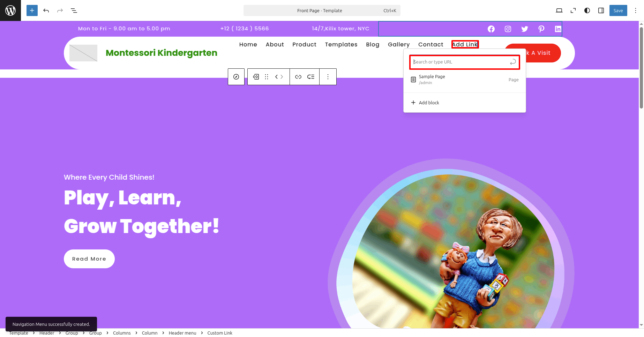This screenshot has height=337, width=644.
Task: Grab the block drag handle
Action: pos(267,77)
